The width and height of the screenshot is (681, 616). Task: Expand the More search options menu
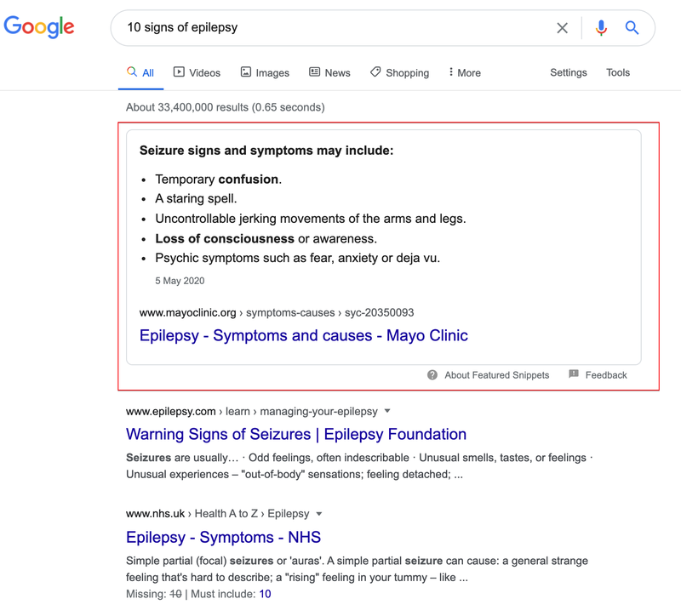pyautogui.click(x=464, y=73)
